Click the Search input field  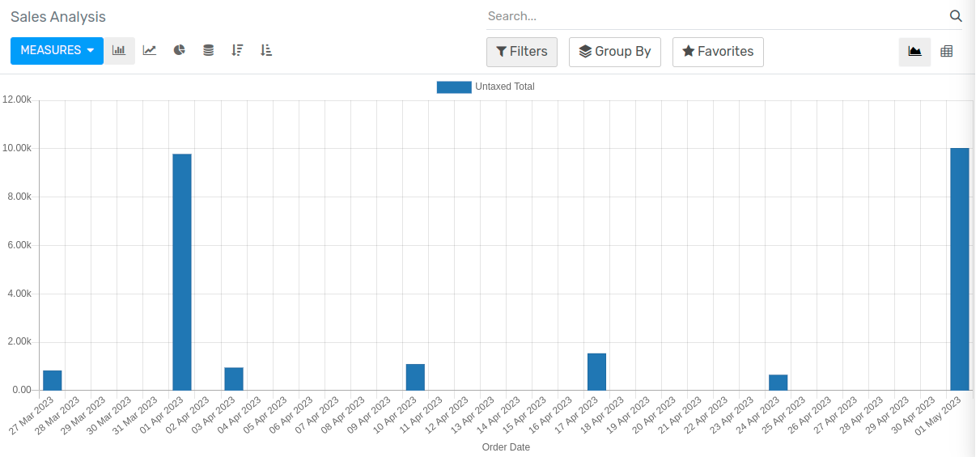715,16
